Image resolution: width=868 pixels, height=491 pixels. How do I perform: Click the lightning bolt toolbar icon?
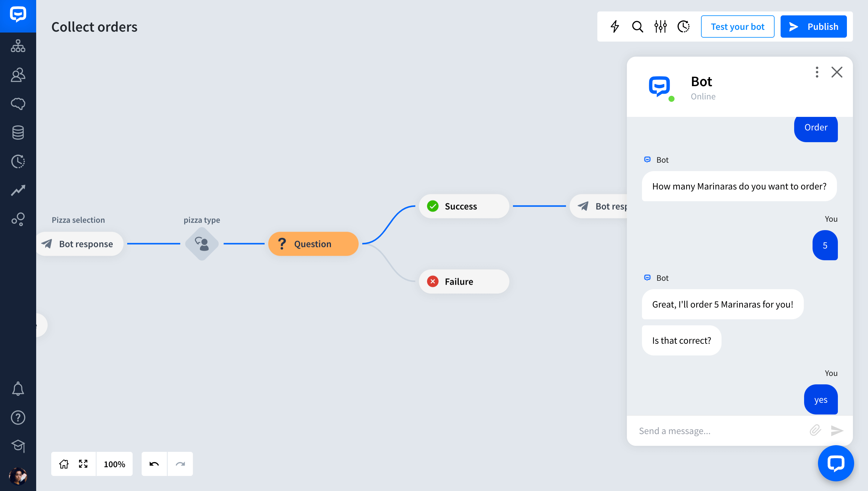coord(615,26)
